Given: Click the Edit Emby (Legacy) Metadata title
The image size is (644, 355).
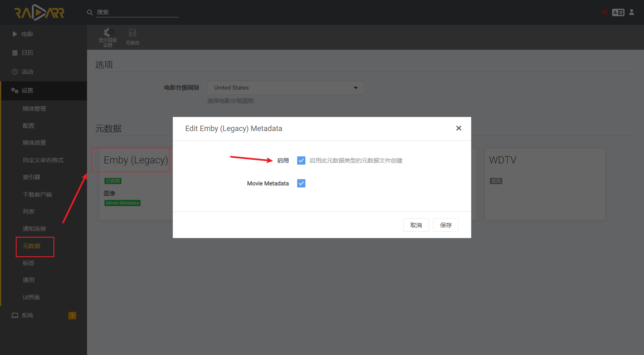Looking at the screenshot, I should [x=234, y=129].
